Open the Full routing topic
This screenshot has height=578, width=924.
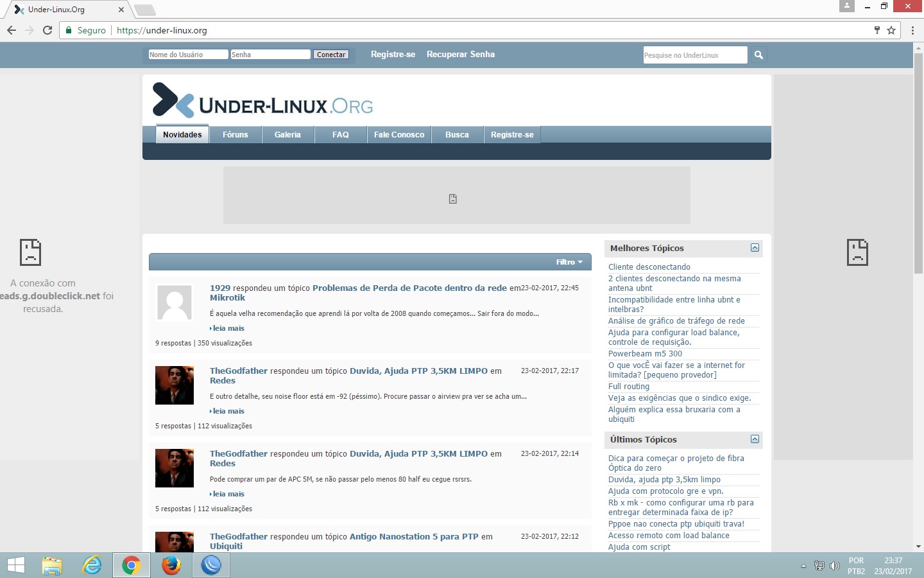click(x=629, y=386)
